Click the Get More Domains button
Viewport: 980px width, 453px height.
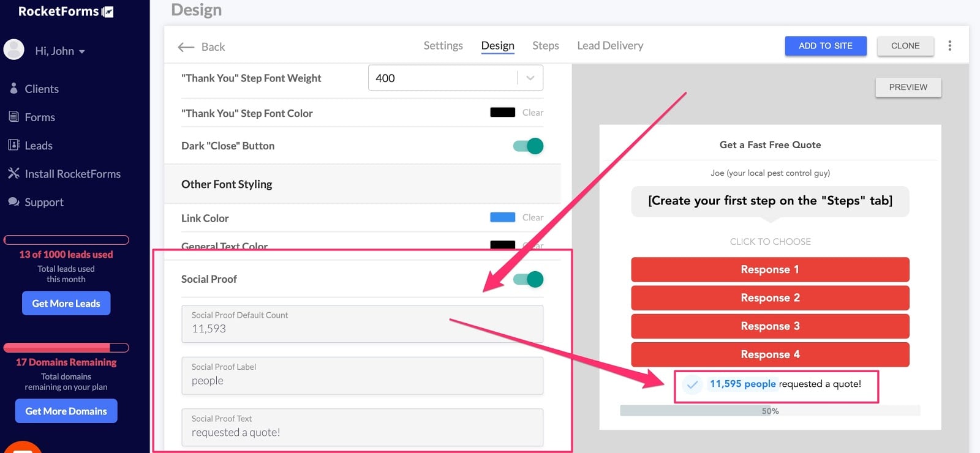[x=66, y=411]
